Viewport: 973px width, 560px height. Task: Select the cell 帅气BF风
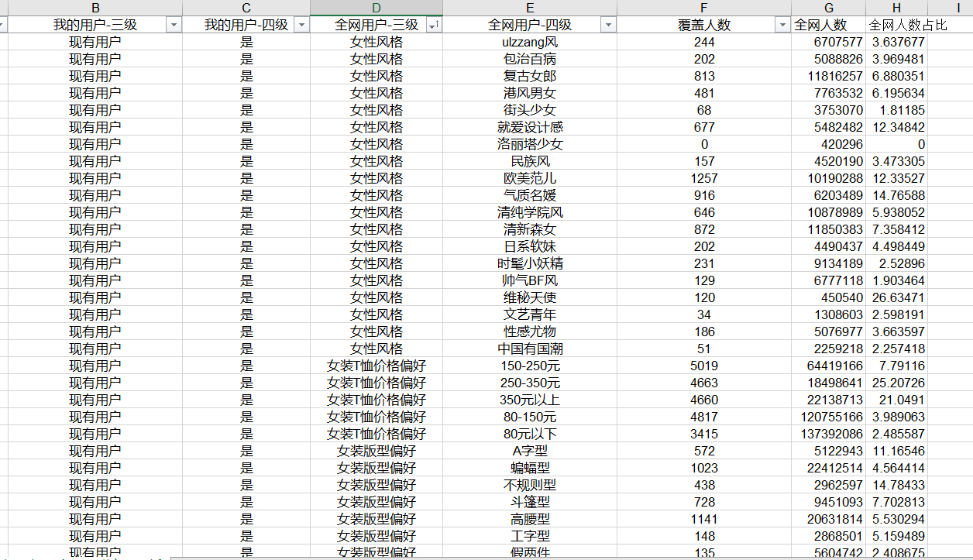point(530,280)
